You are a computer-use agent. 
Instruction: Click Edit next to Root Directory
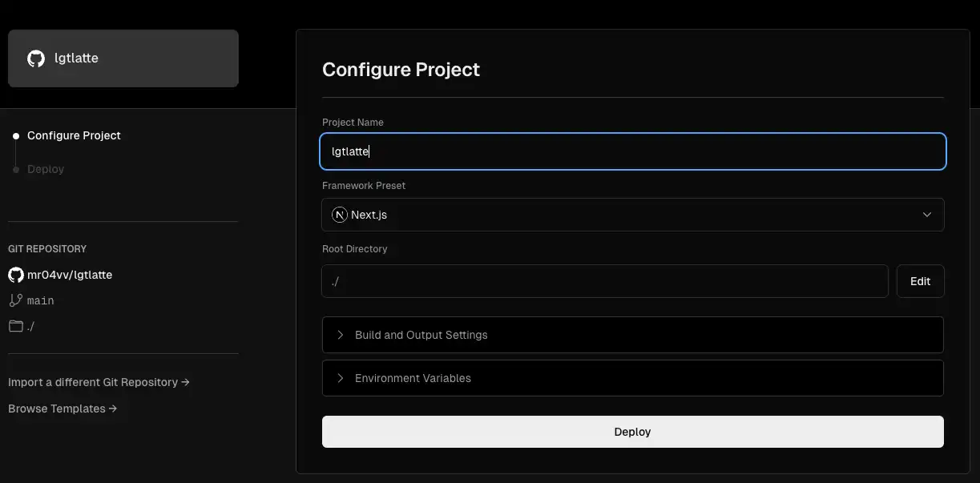click(x=920, y=281)
